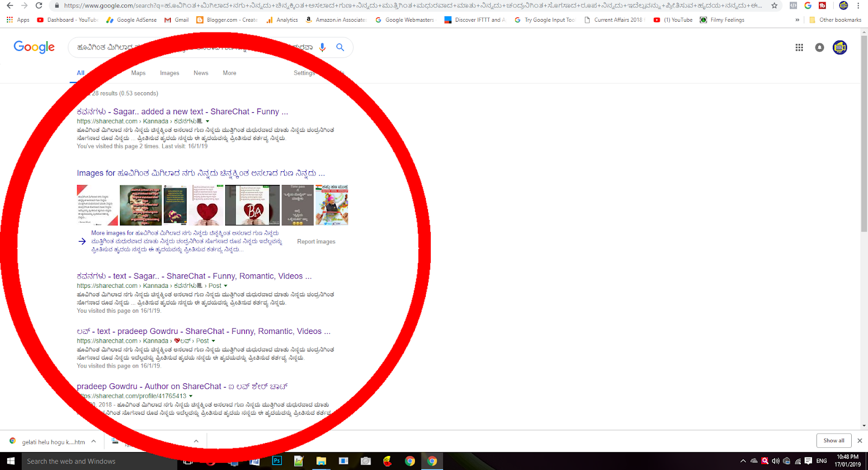Show hidden system tray icons

tap(743, 461)
